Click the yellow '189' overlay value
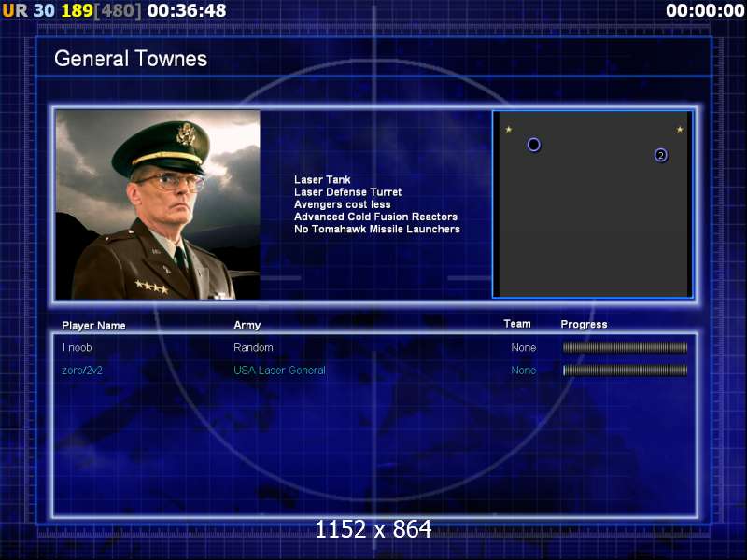Viewport: 747px width, 560px height. tap(77, 10)
